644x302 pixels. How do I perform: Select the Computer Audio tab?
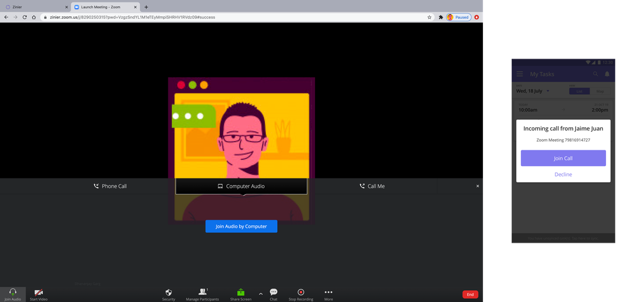pyautogui.click(x=241, y=186)
